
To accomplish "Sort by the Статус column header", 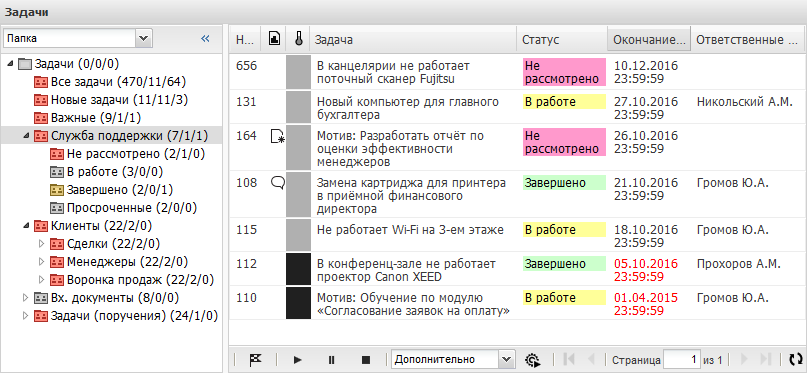I will pyautogui.click(x=562, y=39).
